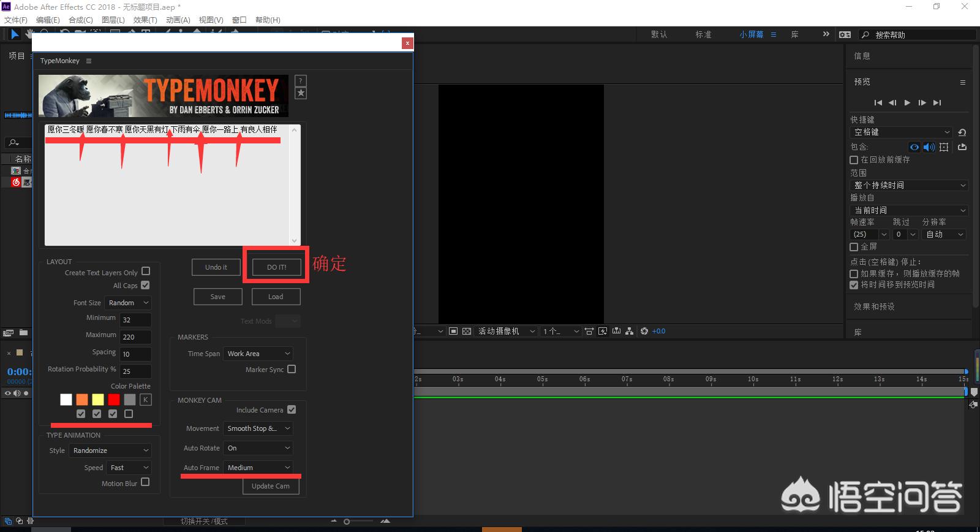Open the 空格键 shortcut dropdown
This screenshot has width=980, height=532.
pyautogui.click(x=902, y=132)
